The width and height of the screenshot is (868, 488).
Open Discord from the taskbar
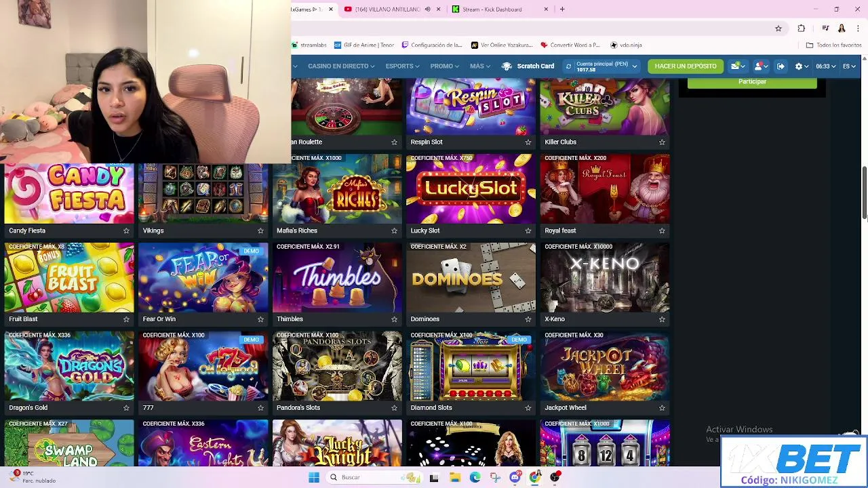[515, 477]
